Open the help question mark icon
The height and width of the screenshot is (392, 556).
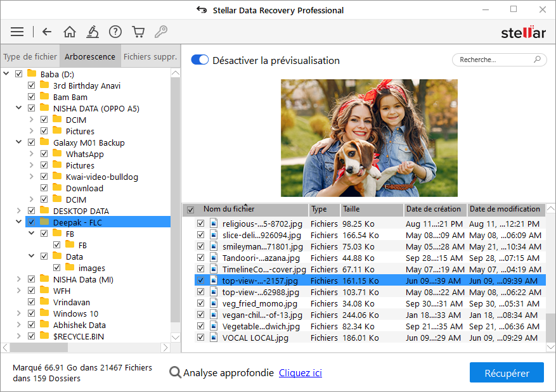[x=115, y=32]
